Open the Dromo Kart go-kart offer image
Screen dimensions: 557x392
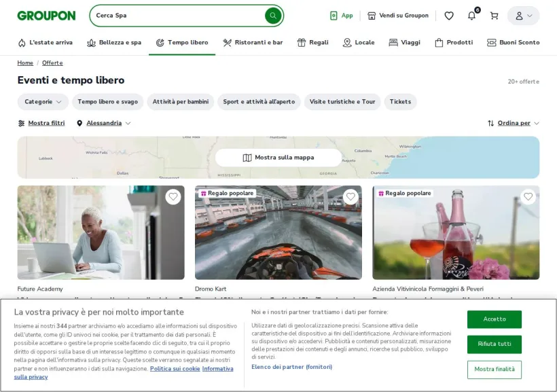[x=278, y=232]
